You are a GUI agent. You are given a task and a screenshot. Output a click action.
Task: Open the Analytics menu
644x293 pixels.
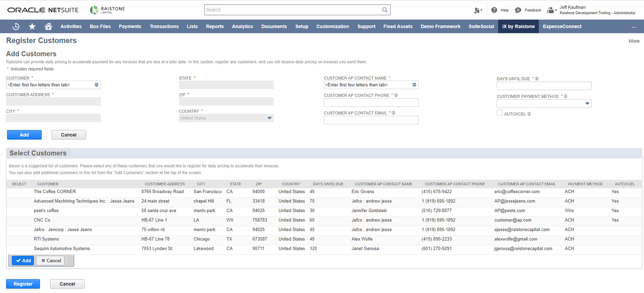tap(242, 27)
